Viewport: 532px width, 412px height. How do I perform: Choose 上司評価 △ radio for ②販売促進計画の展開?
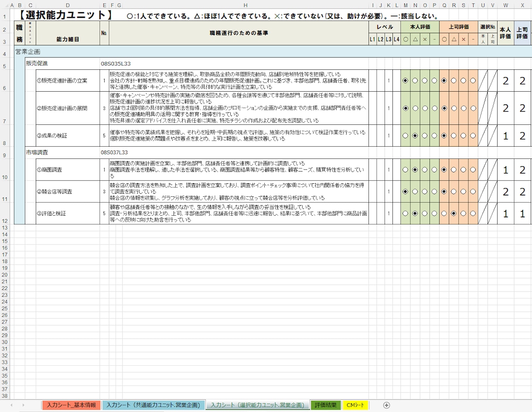tap(454, 108)
